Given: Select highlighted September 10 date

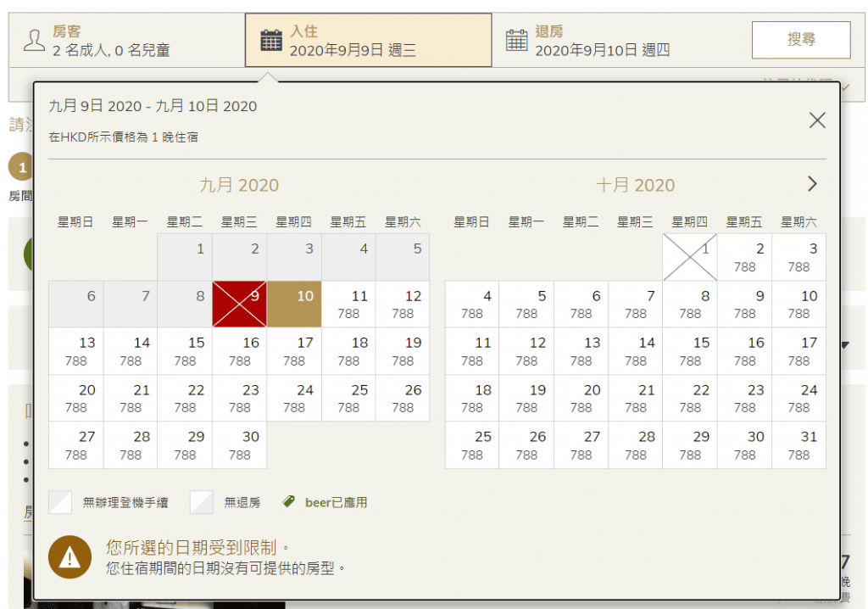Looking at the screenshot, I should pyautogui.click(x=294, y=304).
